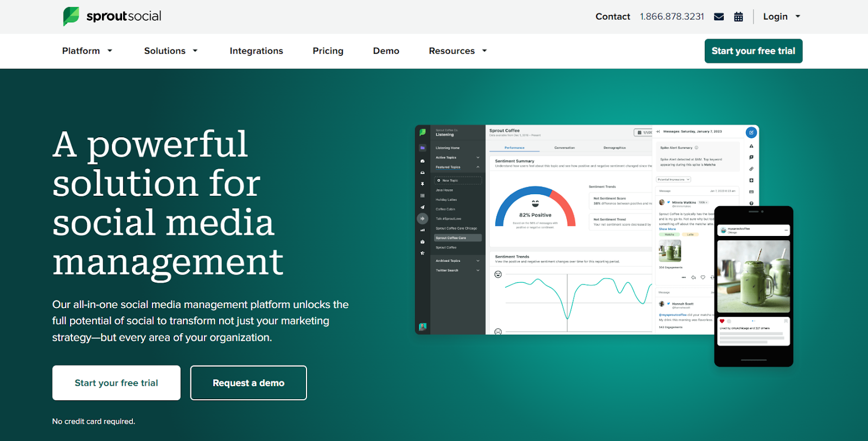Open three-dot menu under Minnie Watkins message

(684, 277)
